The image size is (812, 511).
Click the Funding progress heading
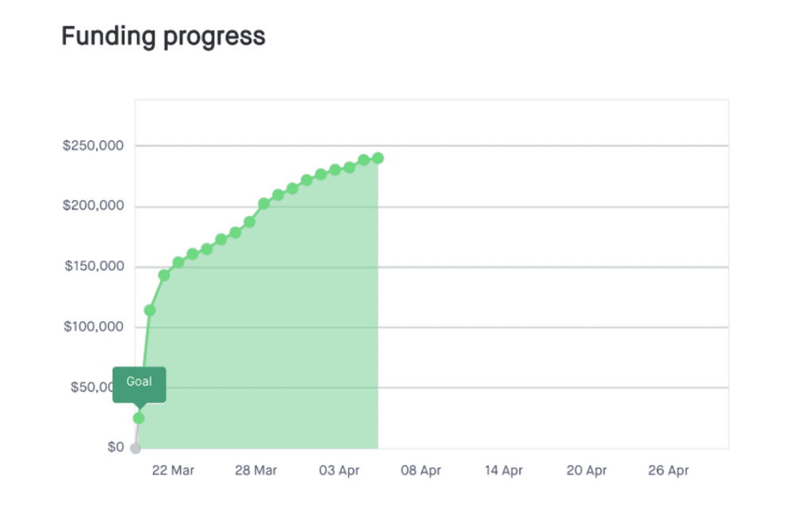click(x=163, y=36)
